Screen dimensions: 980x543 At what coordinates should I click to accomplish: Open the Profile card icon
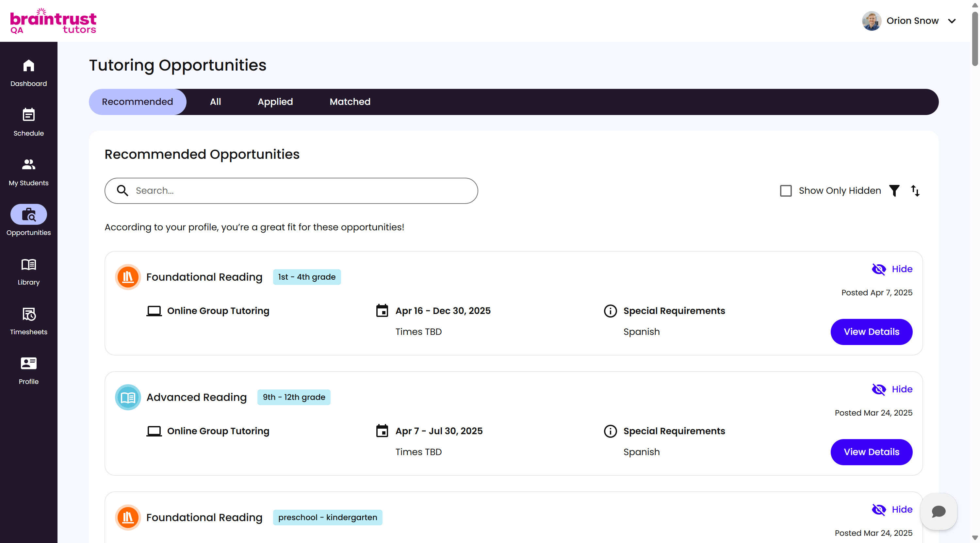click(x=28, y=363)
